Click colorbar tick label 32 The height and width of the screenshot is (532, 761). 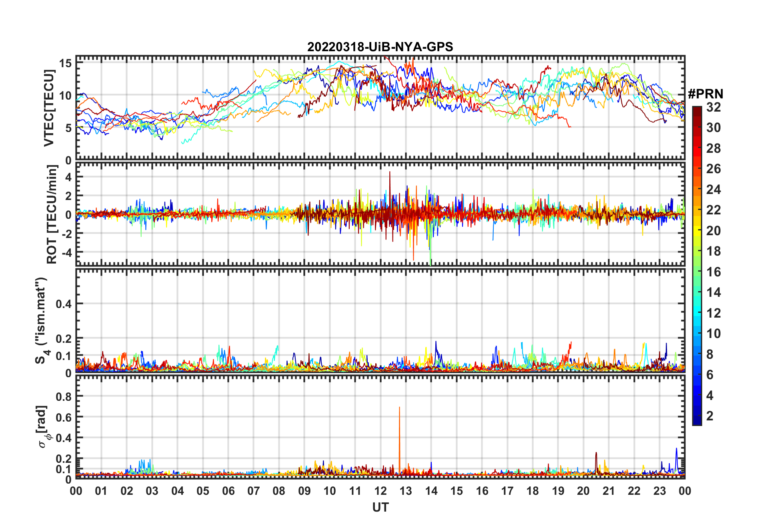[713, 107]
